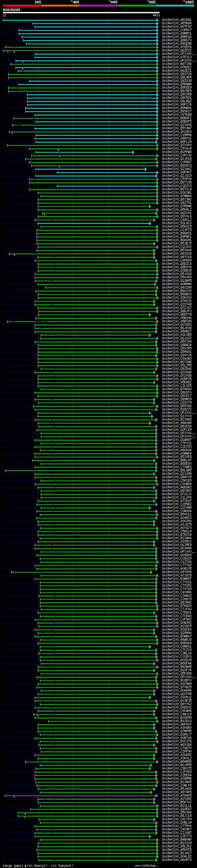This screenshot has height=868, width=197.
Task: Click the cyan alignment bar for UniRef100_B3L6C0
Action: coord(94,224)
